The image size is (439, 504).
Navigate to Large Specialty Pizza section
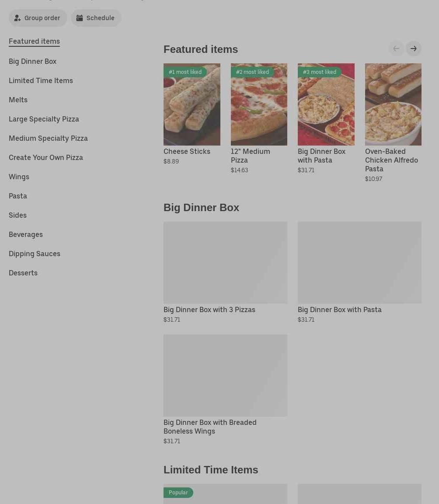point(44,119)
